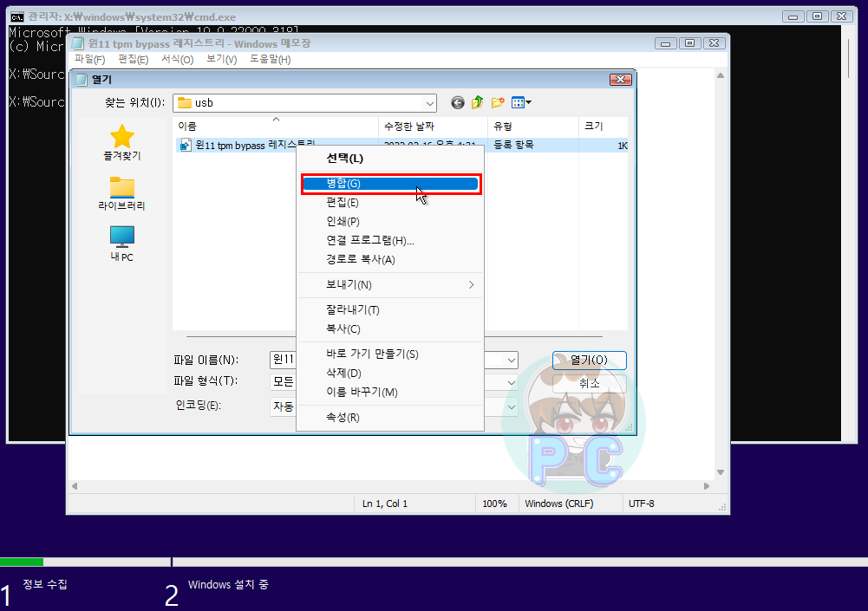Click Windows (CRLF) status entry
The height and width of the screenshot is (611, 868).
[x=559, y=504]
